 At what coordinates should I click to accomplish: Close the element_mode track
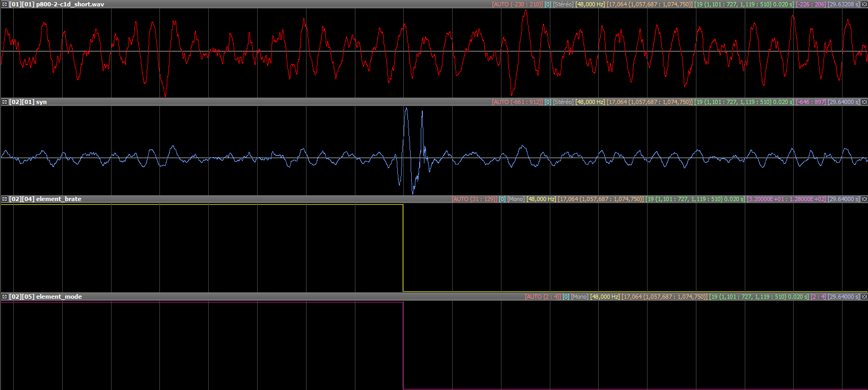pos(864,297)
